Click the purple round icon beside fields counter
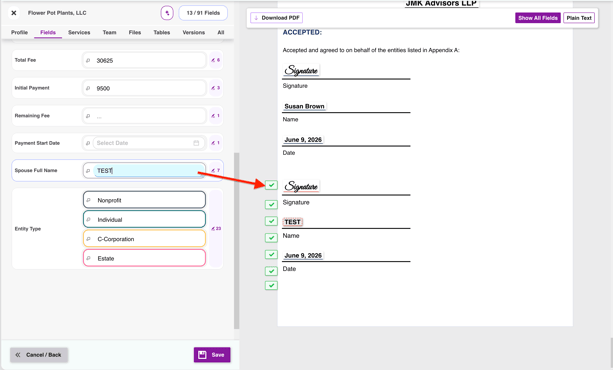This screenshot has width=613, height=370. 167,13
